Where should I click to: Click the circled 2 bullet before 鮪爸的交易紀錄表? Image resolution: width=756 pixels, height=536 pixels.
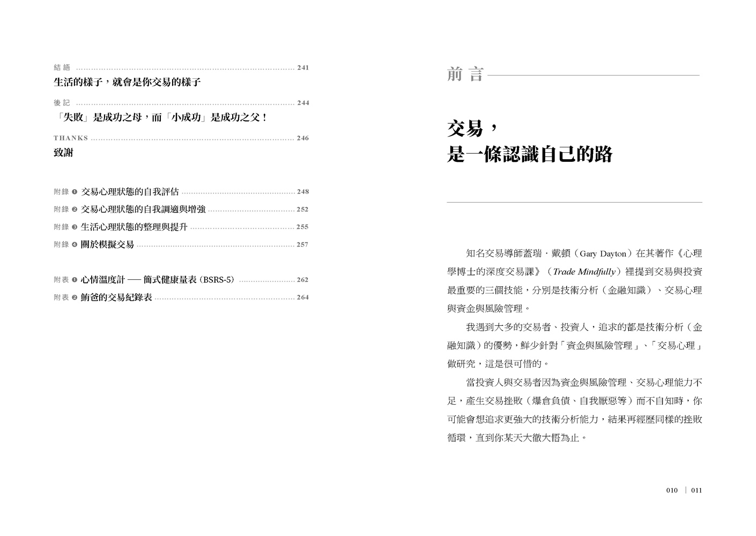pyautogui.click(x=75, y=297)
